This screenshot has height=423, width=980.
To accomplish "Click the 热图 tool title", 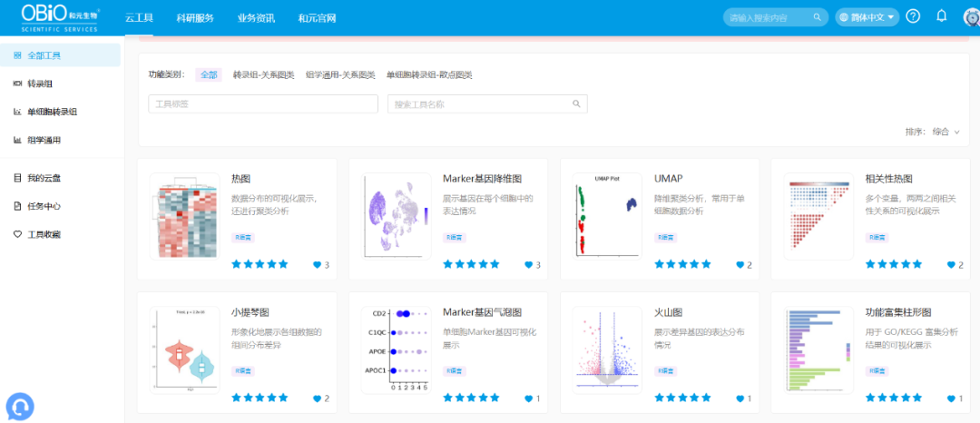I will 241,179.
